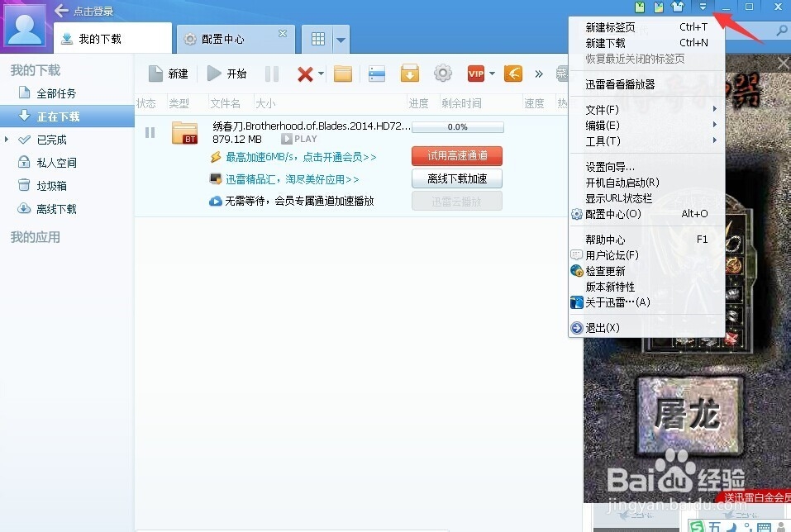Viewport: 791px width, 532px height.
Task: Click the 迅雷精品汇 淘尽美好应用 link
Action: pyautogui.click(x=292, y=179)
